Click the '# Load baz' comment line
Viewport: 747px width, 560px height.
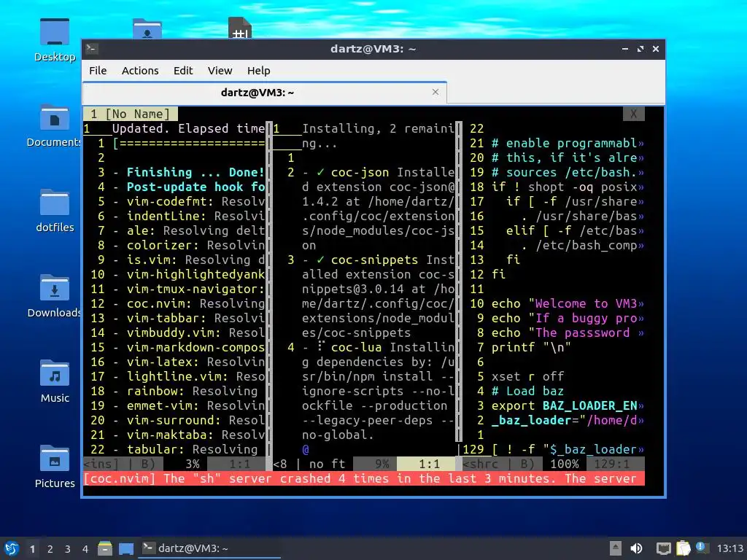(528, 391)
